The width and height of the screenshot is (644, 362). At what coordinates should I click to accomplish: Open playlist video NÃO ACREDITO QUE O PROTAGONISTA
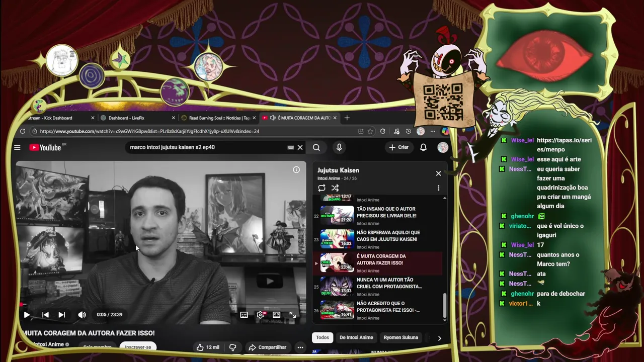tap(377, 310)
